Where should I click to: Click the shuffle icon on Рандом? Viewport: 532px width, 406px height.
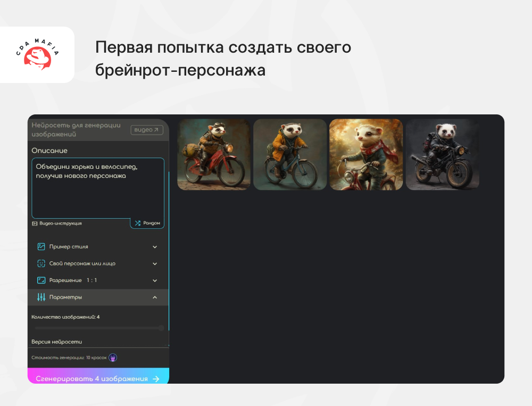(137, 223)
